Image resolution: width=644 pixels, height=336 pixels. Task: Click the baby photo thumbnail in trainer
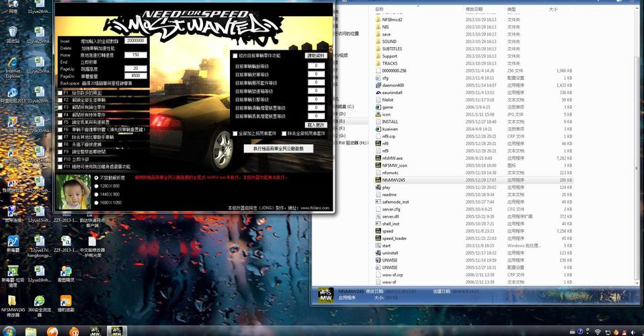coord(73,192)
